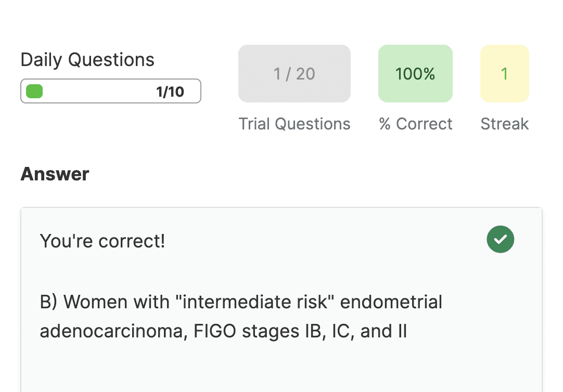563x392 pixels.
Task: Click the 100% correct stat box
Action: (415, 73)
